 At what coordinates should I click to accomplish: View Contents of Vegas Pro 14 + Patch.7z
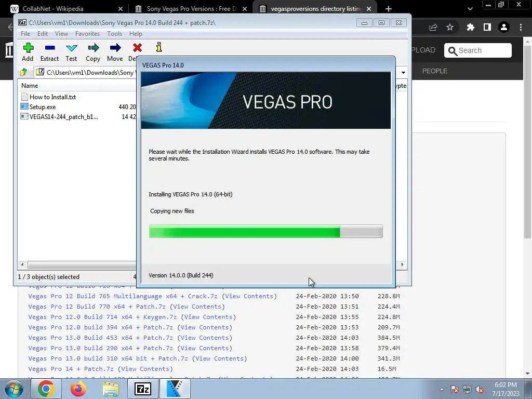[x=145, y=369]
